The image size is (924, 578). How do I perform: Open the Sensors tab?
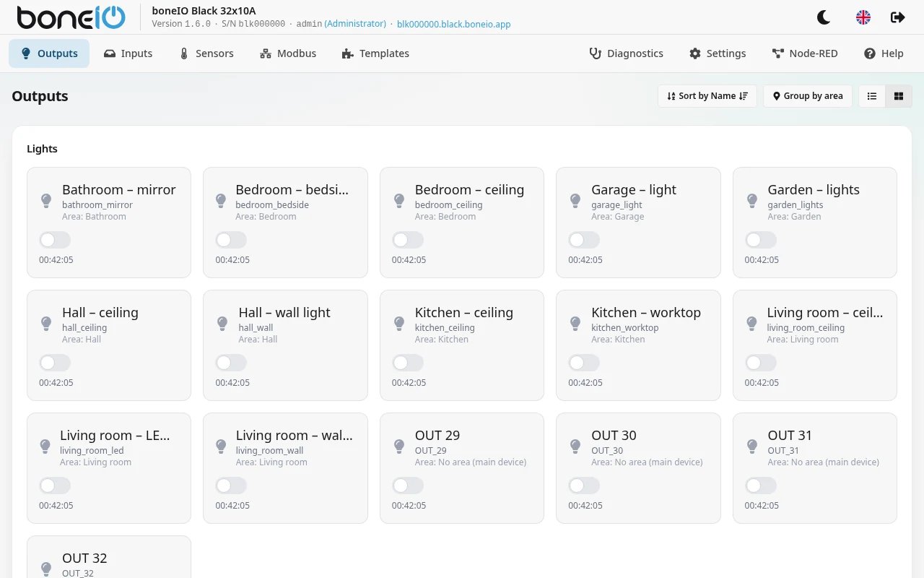tap(206, 53)
